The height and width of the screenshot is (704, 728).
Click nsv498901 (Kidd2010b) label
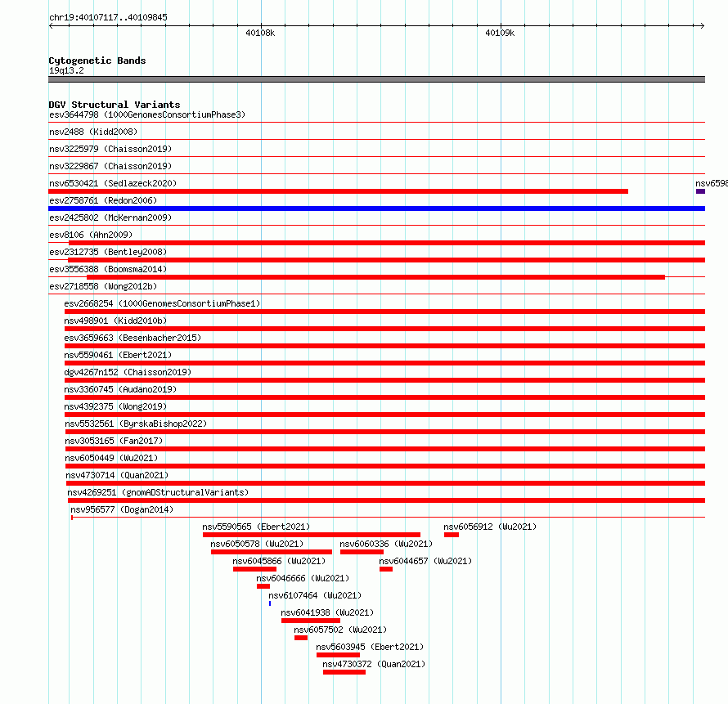click(x=115, y=321)
